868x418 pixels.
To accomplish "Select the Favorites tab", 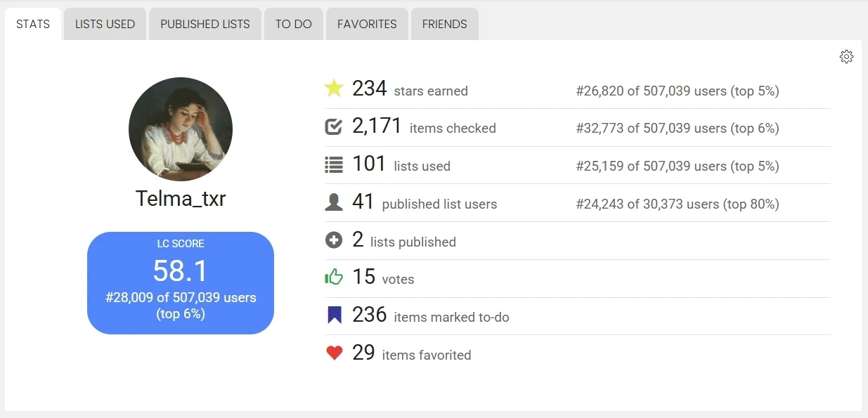I will click(367, 24).
